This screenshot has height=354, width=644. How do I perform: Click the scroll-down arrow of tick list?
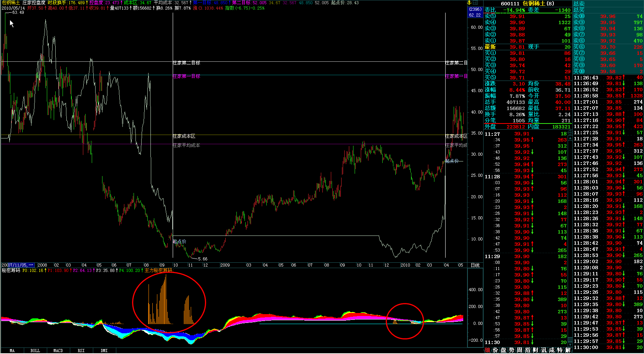pos(570,344)
